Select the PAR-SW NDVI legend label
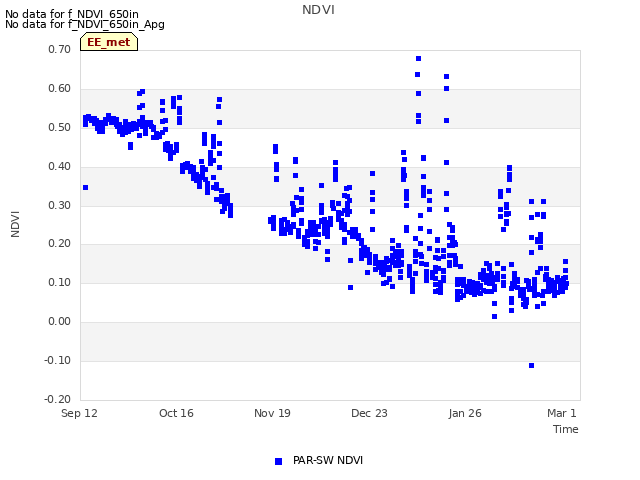This screenshot has height=480, width=640. [x=328, y=460]
